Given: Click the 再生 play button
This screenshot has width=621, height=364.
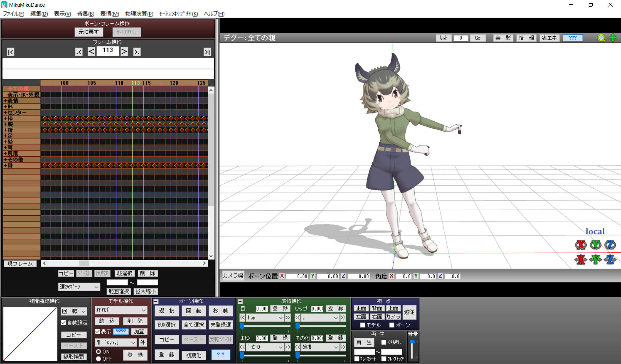Looking at the screenshot, I should point(364,342).
